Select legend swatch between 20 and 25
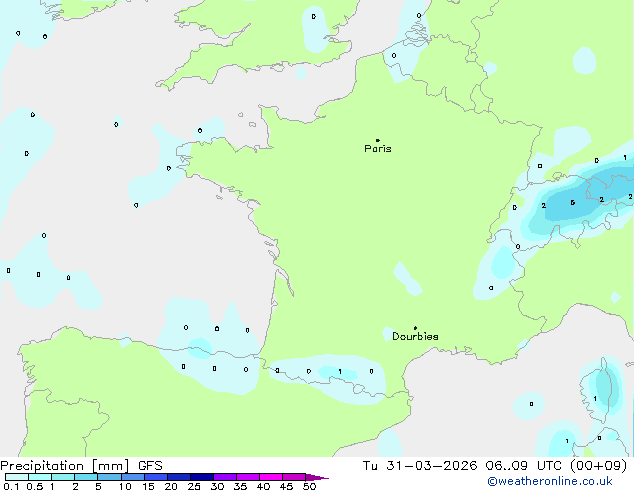 point(179,477)
